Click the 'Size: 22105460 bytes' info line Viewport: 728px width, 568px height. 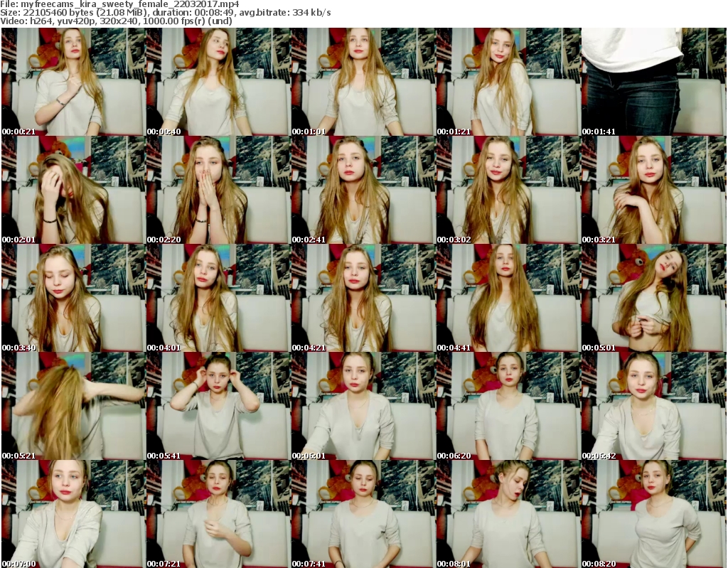tap(165, 13)
